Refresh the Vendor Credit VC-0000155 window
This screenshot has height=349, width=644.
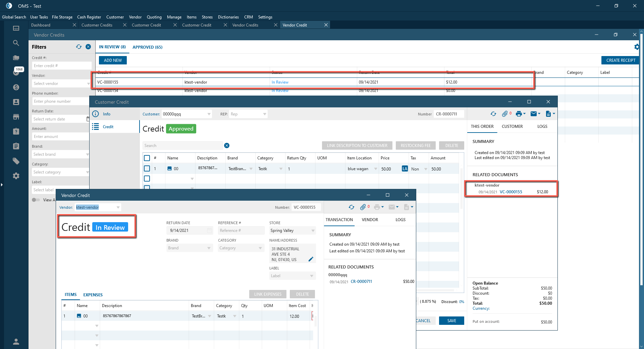[x=352, y=207]
